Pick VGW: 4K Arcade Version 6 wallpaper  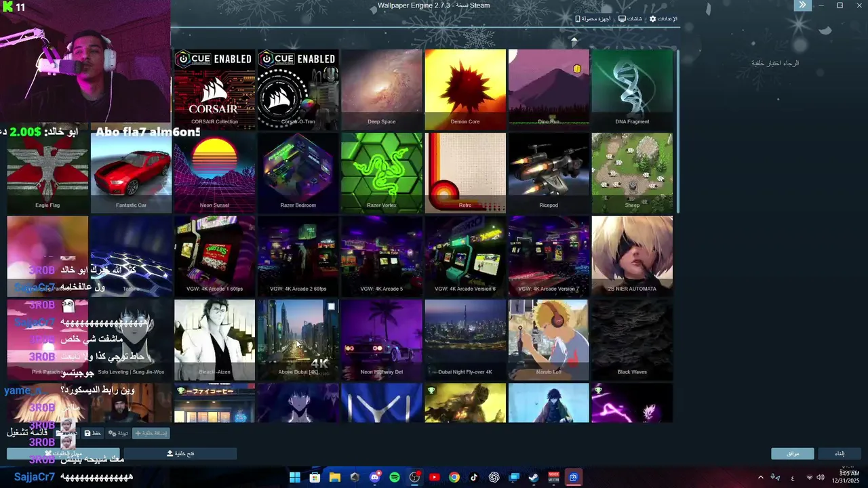tap(465, 256)
